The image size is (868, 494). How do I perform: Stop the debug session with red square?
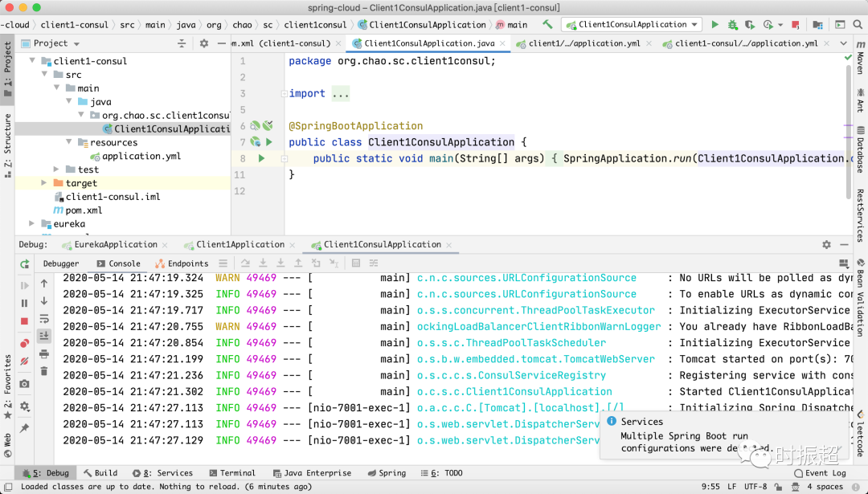click(25, 321)
